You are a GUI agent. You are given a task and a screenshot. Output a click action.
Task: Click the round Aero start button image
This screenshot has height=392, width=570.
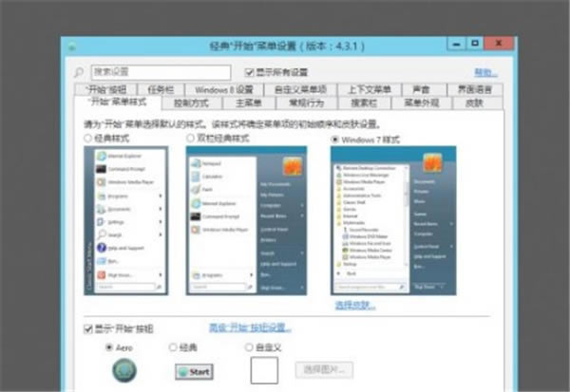pos(124,370)
